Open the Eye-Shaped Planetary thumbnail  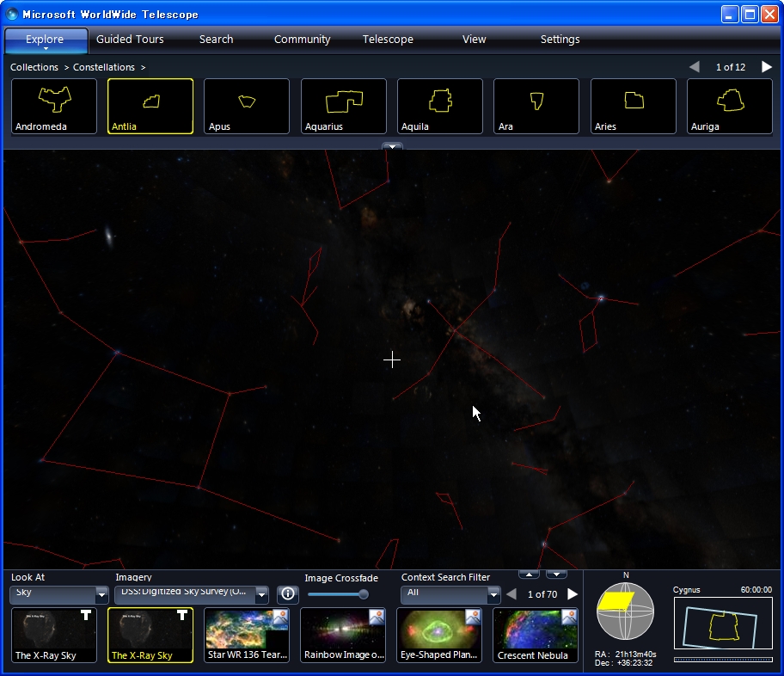440,635
